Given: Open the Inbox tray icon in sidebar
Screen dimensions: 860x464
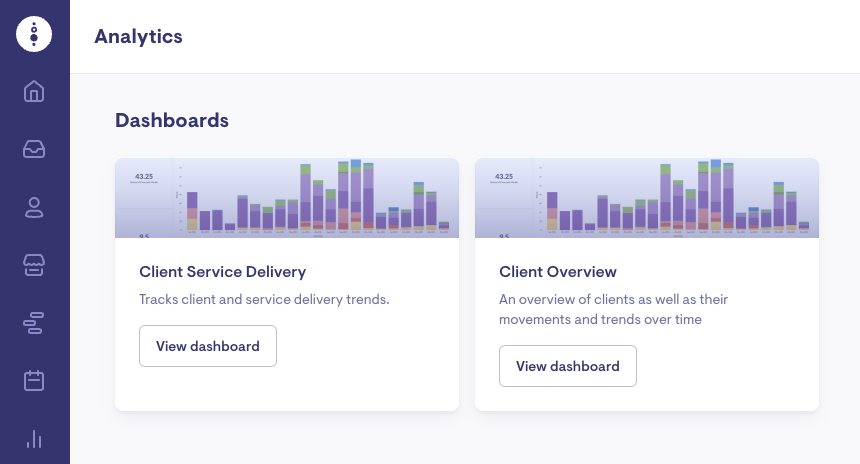Looking at the screenshot, I should coord(34,150).
